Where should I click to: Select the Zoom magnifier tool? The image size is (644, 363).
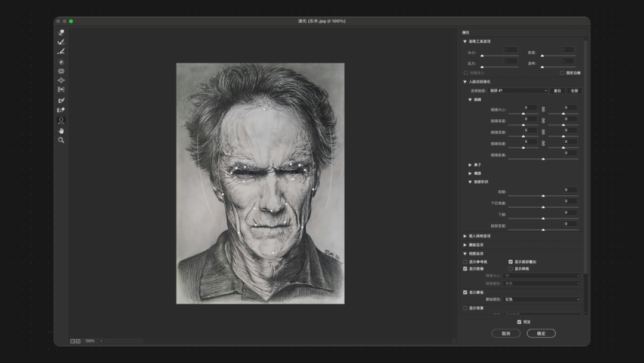coord(61,140)
